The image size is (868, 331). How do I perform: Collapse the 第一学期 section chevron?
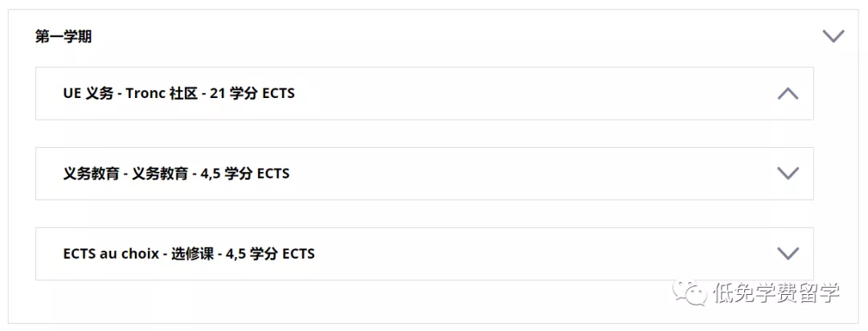[x=833, y=36]
